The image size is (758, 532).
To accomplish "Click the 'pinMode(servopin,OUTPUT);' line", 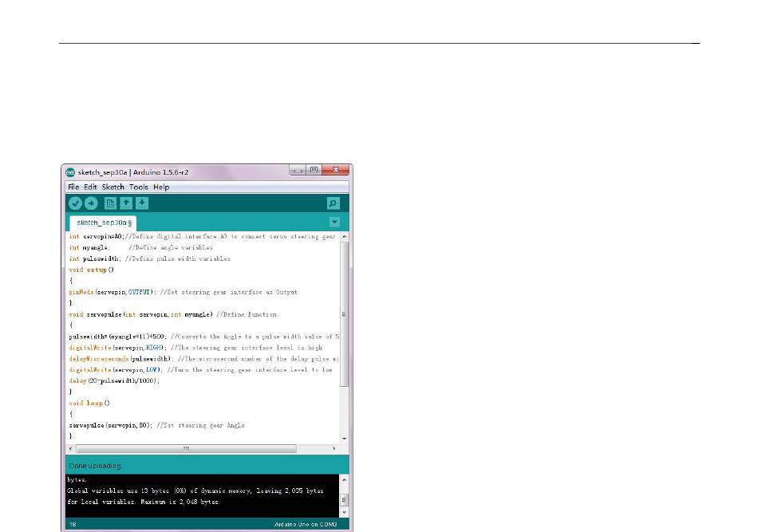I will [x=184, y=293].
